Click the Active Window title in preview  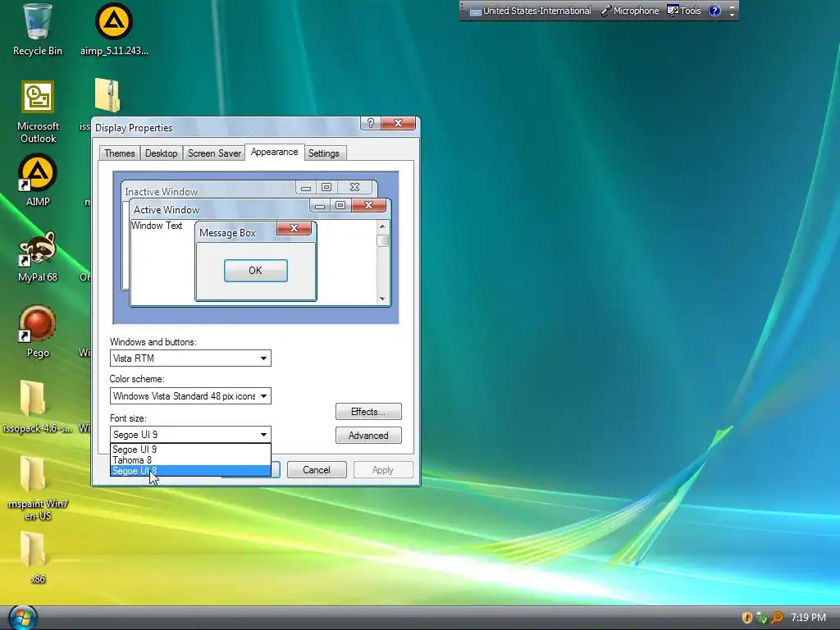pos(167,210)
